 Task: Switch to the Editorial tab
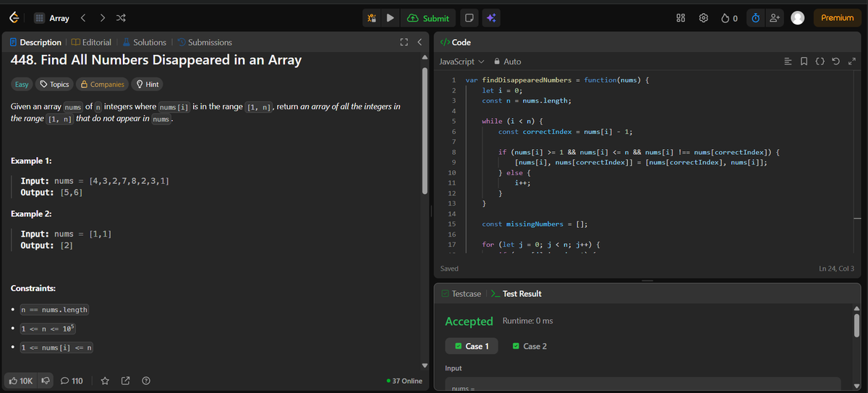click(90, 43)
